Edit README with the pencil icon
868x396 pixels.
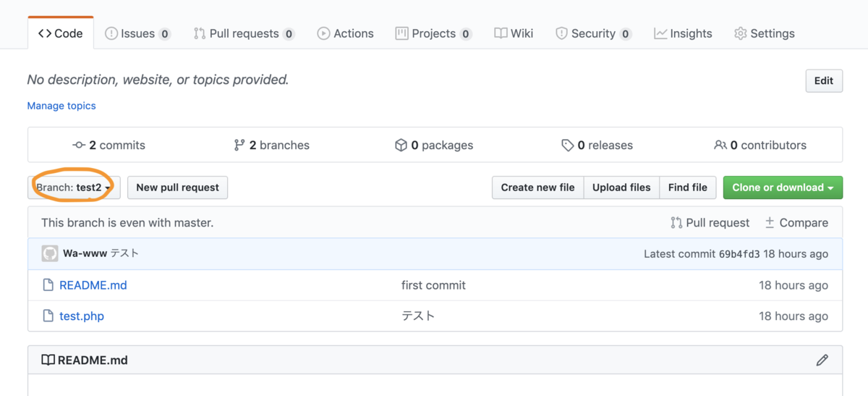pyautogui.click(x=822, y=360)
